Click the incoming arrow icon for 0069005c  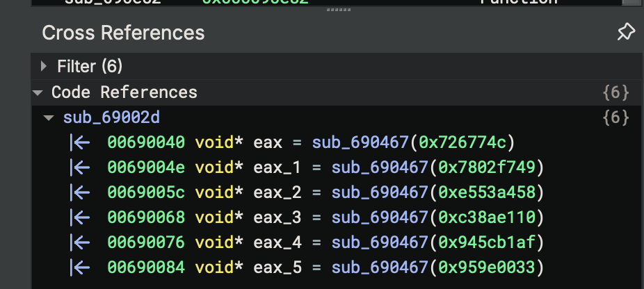(80, 192)
